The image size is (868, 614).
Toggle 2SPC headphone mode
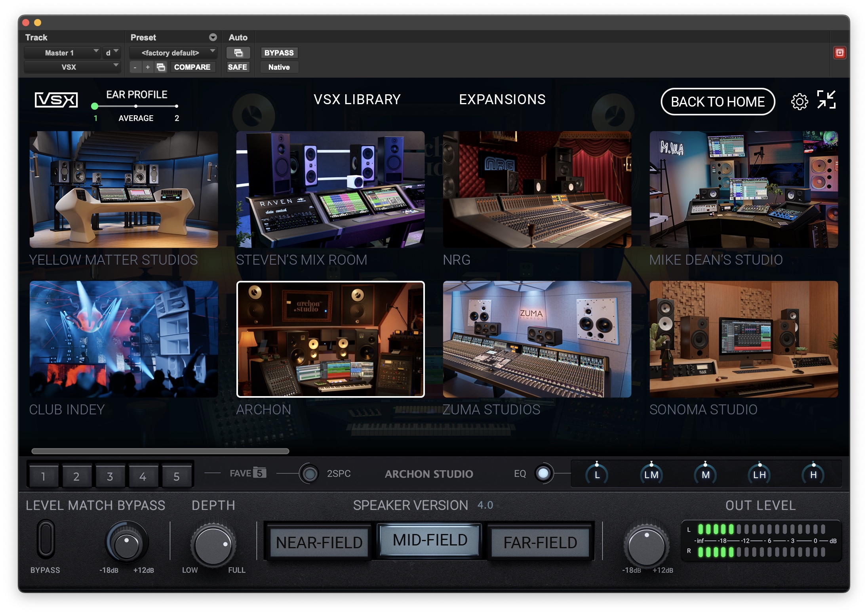point(310,473)
